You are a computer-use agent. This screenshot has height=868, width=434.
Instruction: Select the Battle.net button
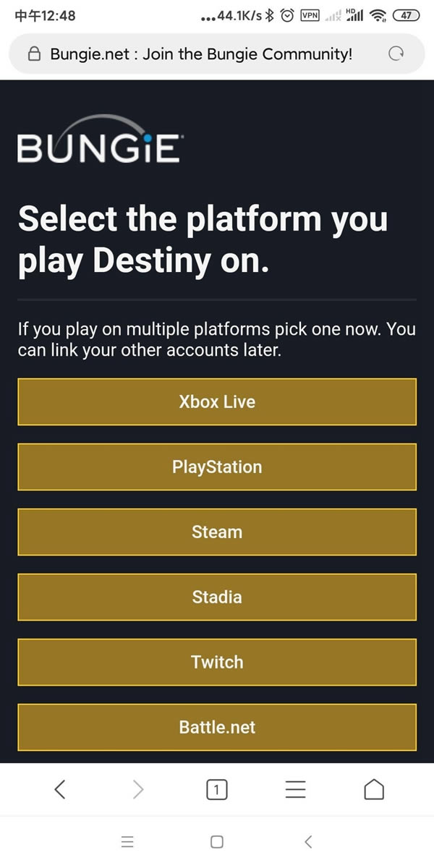click(x=217, y=727)
